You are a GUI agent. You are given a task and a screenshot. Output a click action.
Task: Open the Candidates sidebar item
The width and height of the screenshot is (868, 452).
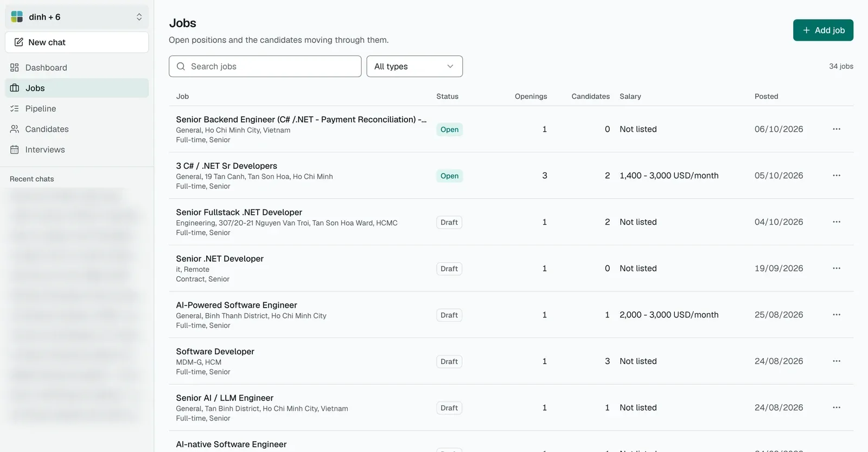click(77, 129)
